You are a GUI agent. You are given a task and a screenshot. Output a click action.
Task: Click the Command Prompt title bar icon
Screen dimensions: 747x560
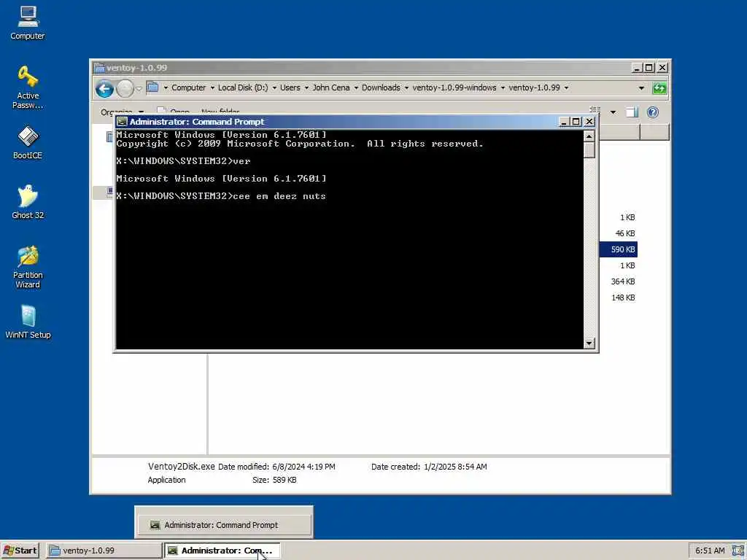pos(123,122)
